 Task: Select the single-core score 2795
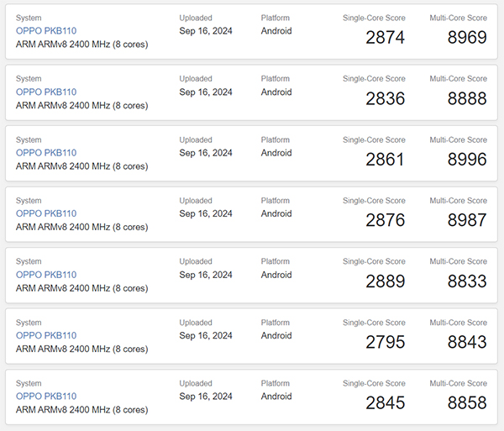click(386, 342)
